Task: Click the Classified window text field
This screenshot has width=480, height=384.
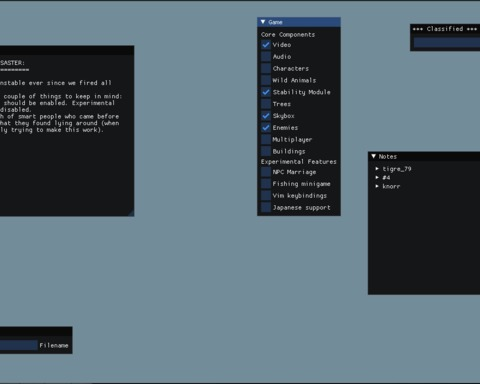Action: (x=447, y=43)
